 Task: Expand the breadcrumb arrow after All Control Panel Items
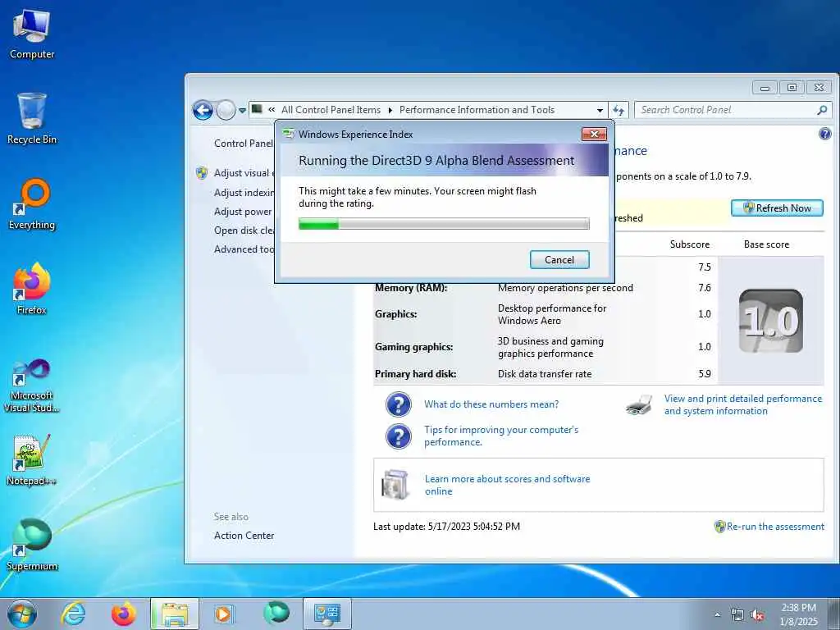390,110
